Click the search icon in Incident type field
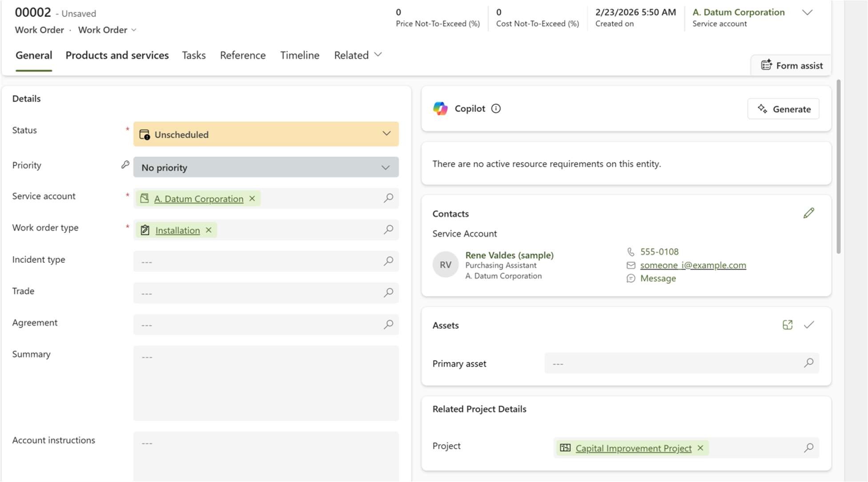This screenshot has height=482, width=868. (x=388, y=261)
